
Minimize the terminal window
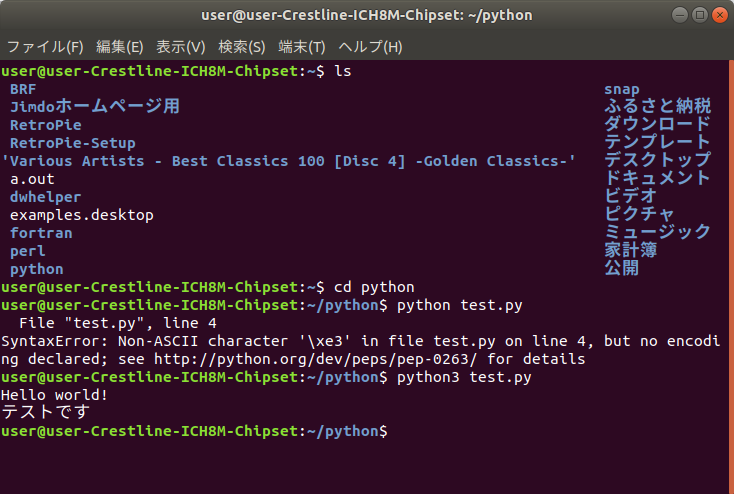680,15
